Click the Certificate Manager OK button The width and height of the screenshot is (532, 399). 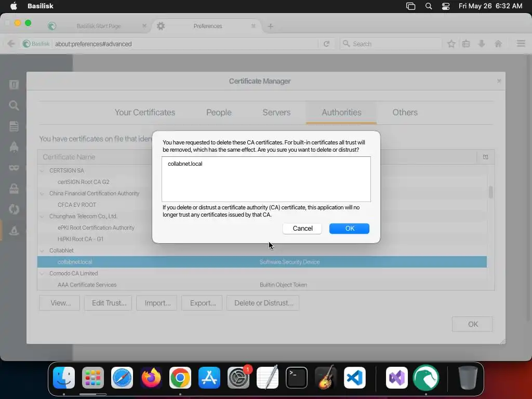pos(472,324)
